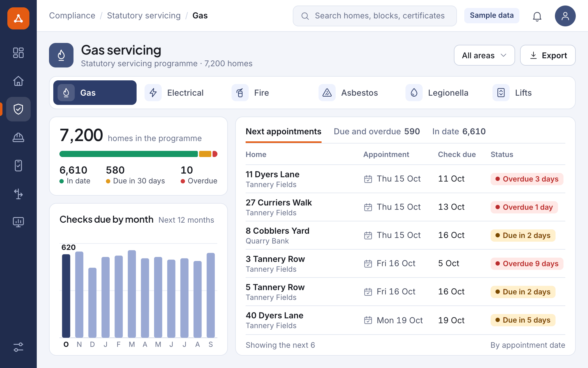This screenshot has width=588, height=368.
Task: Switch to the Electrical tab
Action: [182, 93]
